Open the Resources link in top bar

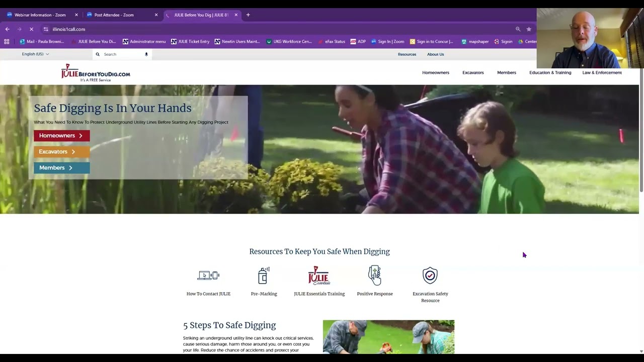tap(407, 54)
